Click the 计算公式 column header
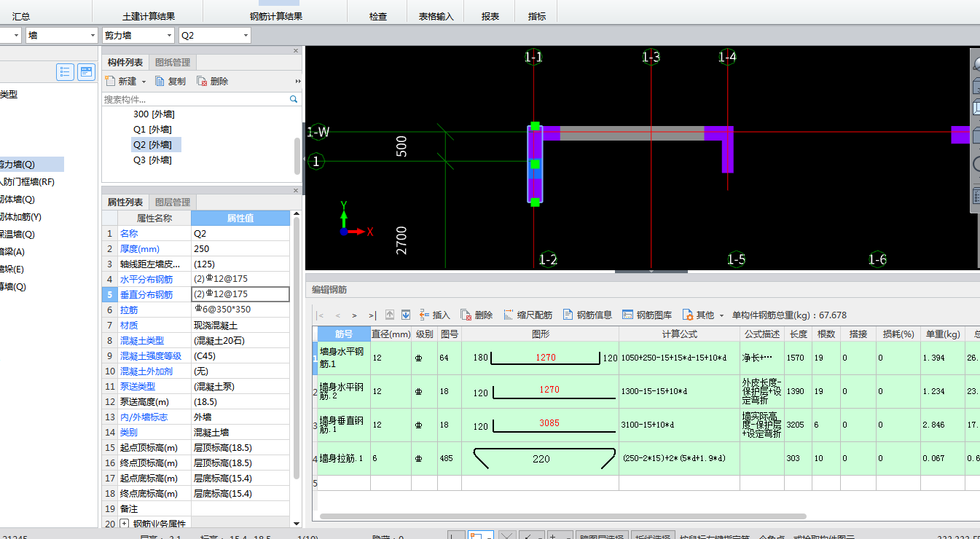Screen dimensions: 980x539 679,334
